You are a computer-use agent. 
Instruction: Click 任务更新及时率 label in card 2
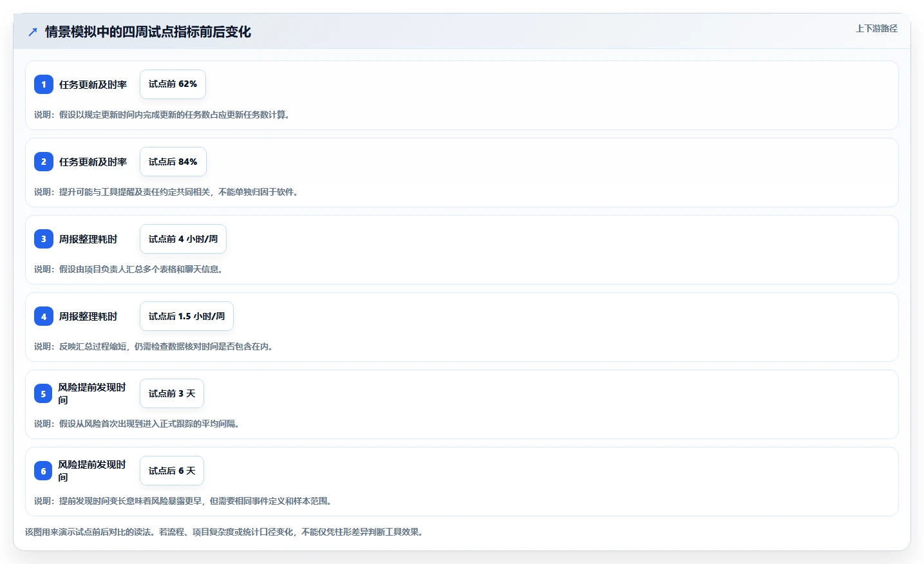tap(93, 162)
